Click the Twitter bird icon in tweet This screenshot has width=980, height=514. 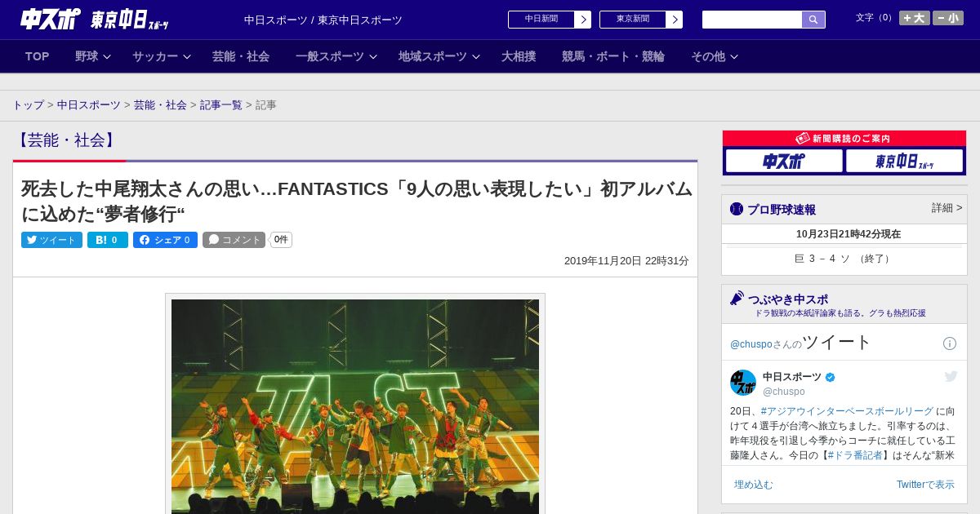[x=951, y=376]
